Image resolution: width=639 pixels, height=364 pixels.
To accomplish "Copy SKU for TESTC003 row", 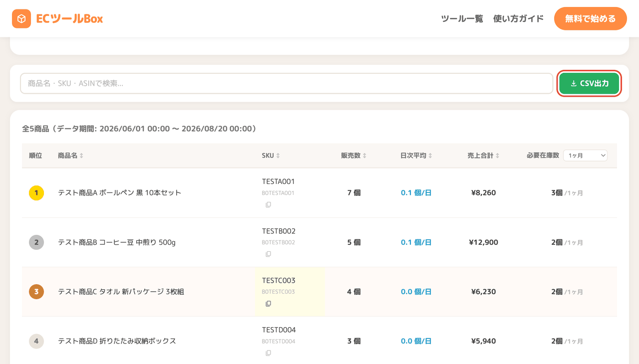I will (269, 303).
